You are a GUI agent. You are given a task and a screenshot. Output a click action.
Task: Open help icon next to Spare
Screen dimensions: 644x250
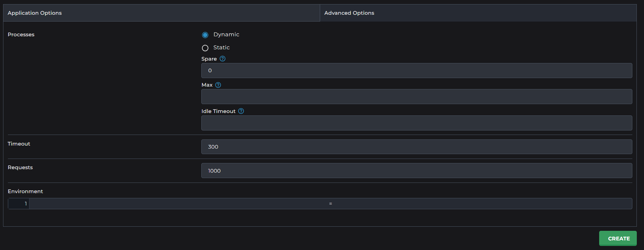coord(223,59)
